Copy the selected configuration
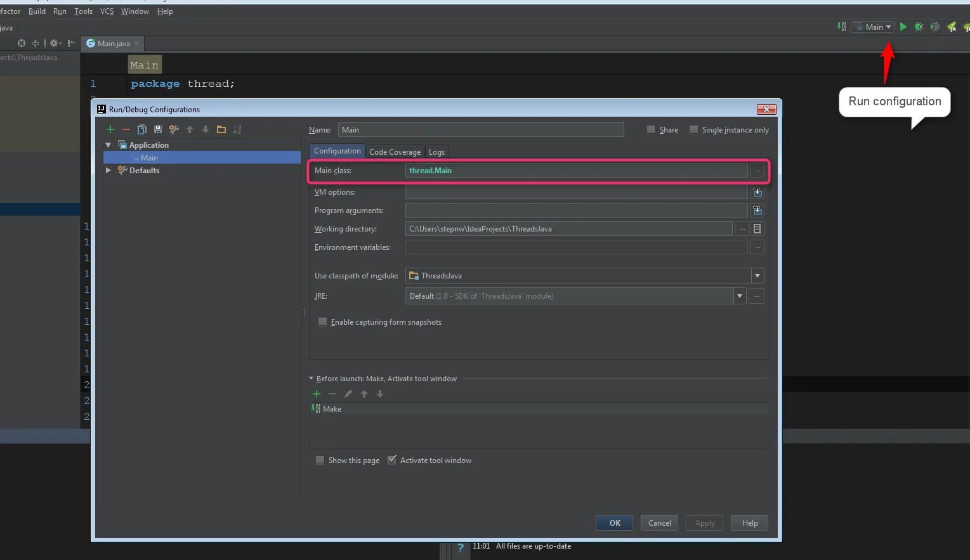 point(142,129)
